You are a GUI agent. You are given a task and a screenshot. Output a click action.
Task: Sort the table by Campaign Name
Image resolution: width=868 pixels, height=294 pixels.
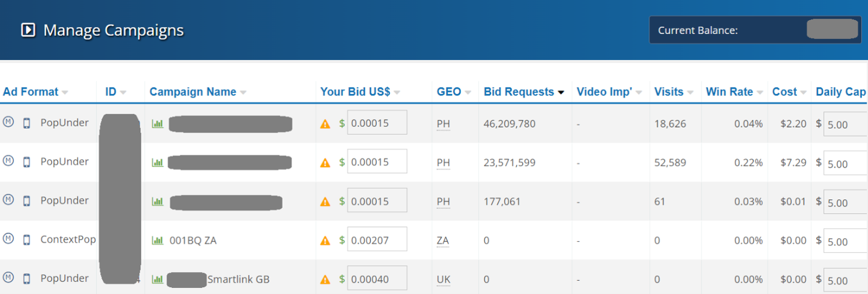point(198,92)
